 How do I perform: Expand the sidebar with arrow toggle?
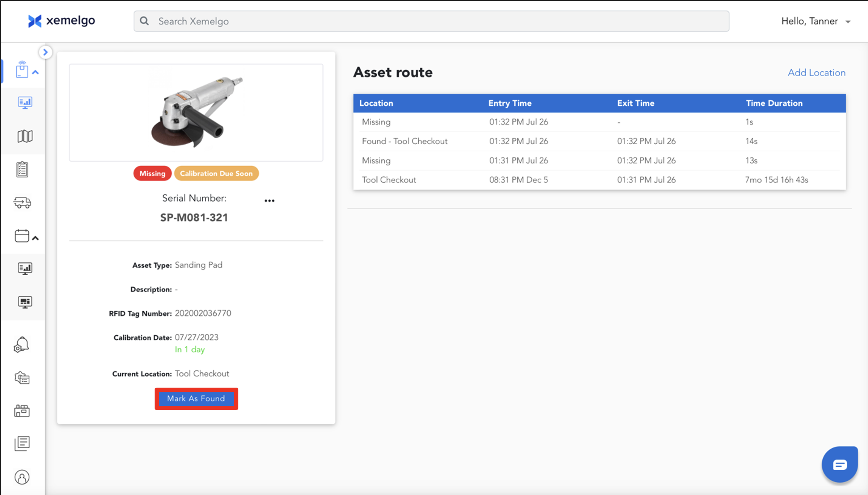pyautogui.click(x=46, y=52)
